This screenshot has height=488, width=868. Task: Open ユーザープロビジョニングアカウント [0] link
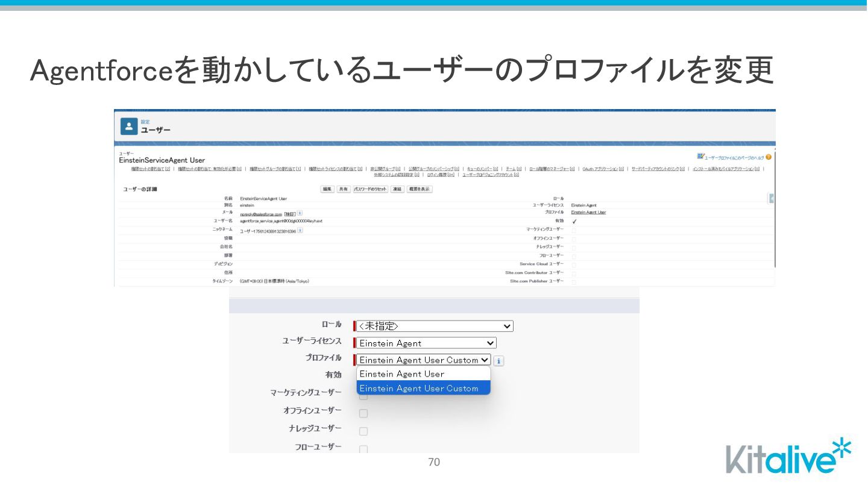coord(491,175)
